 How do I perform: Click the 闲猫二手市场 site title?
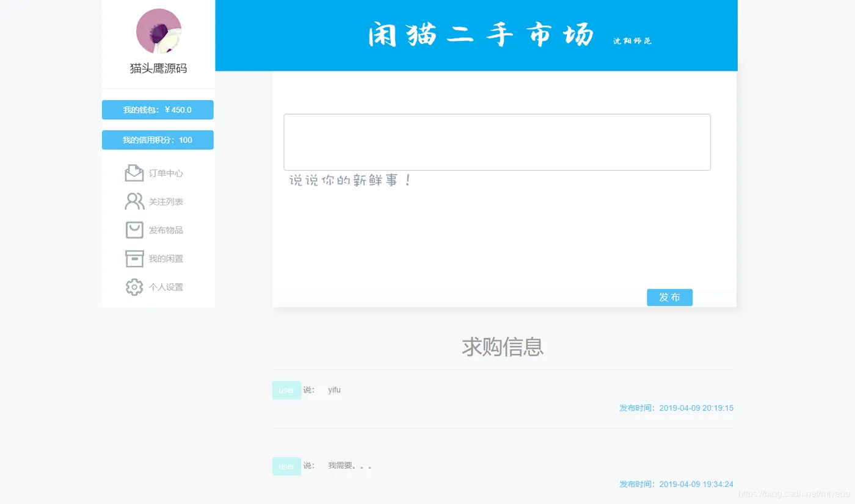tap(481, 35)
